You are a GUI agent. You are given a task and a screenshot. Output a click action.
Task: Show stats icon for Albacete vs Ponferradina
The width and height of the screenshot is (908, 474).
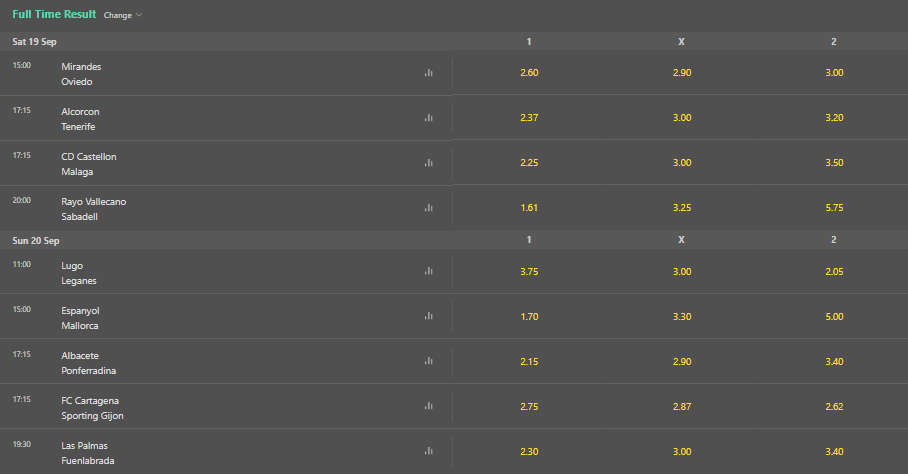429,361
